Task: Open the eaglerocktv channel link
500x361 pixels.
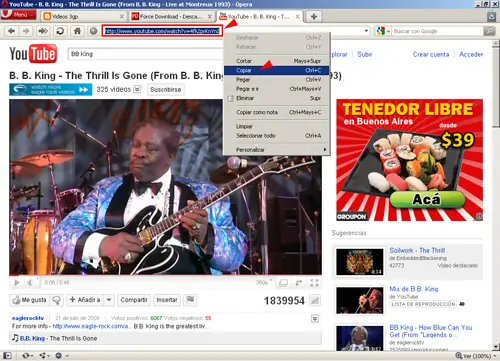Action: pos(28,318)
